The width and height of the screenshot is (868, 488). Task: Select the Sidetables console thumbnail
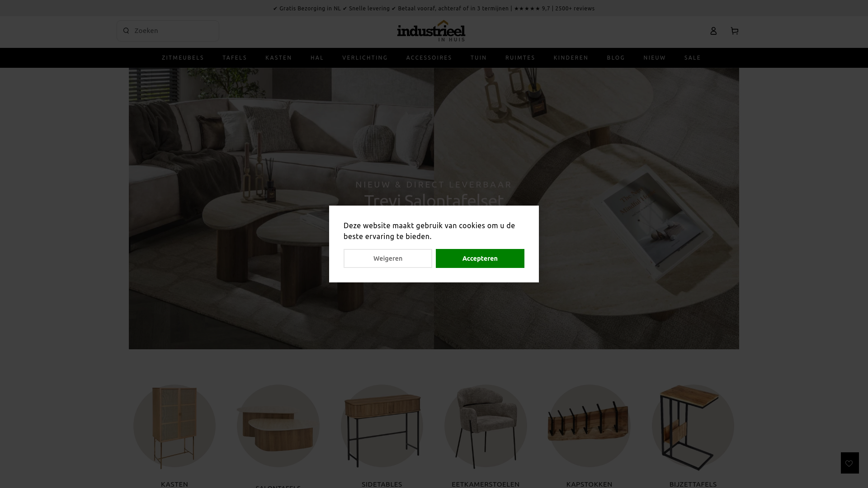[x=382, y=426]
